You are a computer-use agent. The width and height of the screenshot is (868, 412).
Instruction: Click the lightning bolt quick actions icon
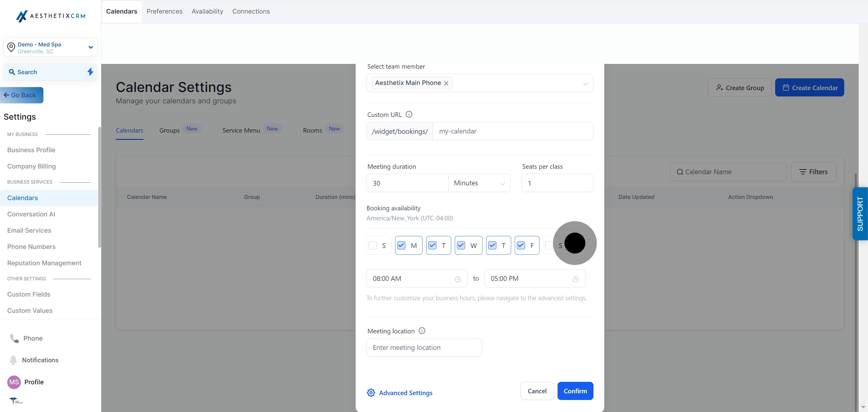tap(90, 72)
